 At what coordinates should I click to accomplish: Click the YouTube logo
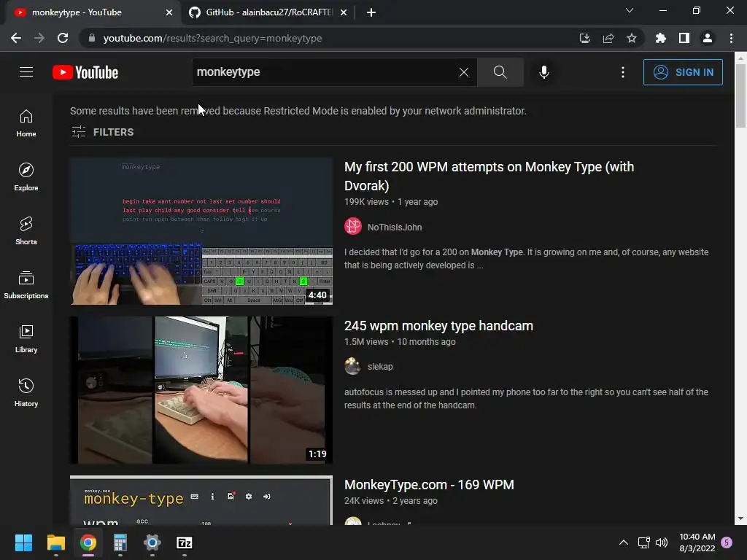(85, 72)
